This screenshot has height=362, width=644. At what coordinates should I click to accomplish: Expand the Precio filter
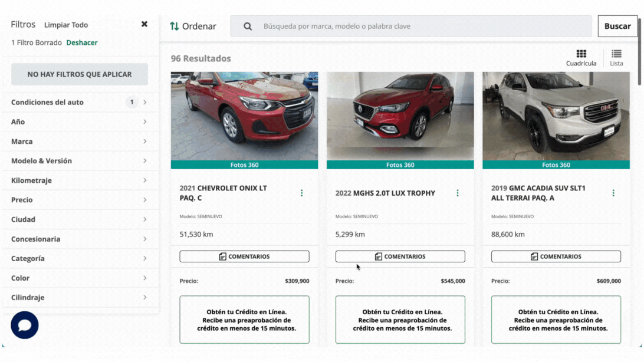click(x=79, y=200)
